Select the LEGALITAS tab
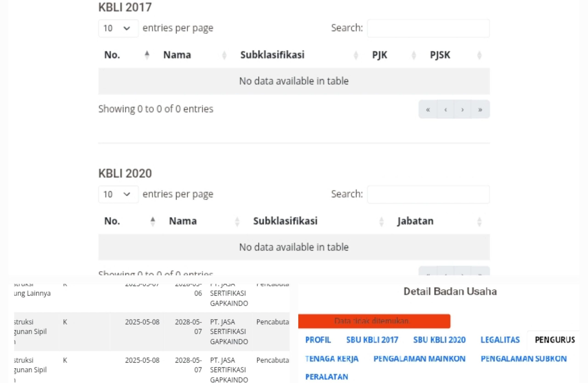 coord(500,340)
